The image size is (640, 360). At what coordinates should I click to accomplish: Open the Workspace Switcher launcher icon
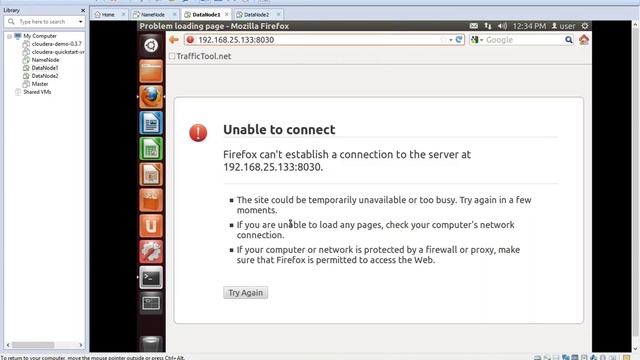pyautogui.click(x=151, y=303)
